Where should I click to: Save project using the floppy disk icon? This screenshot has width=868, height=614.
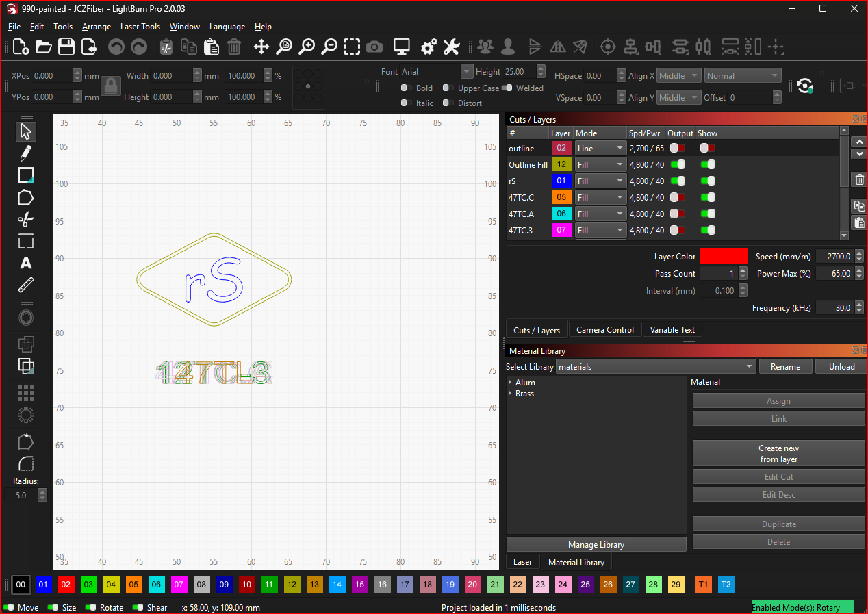pyautogui.click(x=66, y=47)
